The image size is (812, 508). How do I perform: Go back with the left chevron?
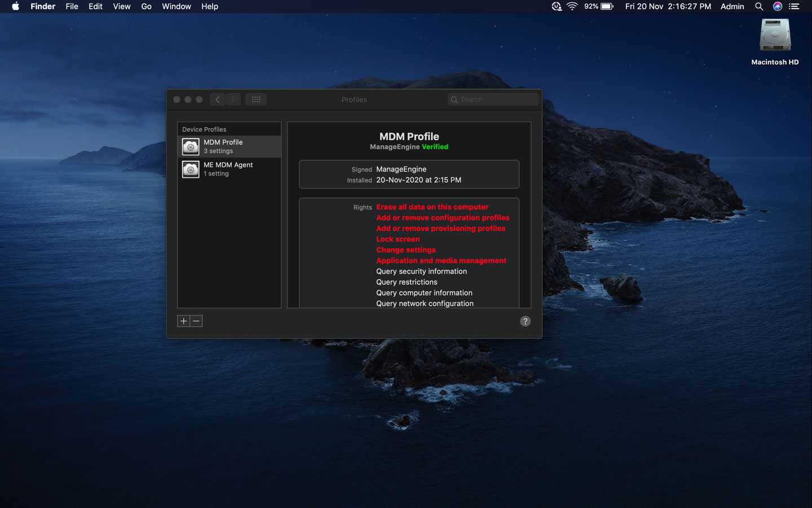tap(218, 99)
